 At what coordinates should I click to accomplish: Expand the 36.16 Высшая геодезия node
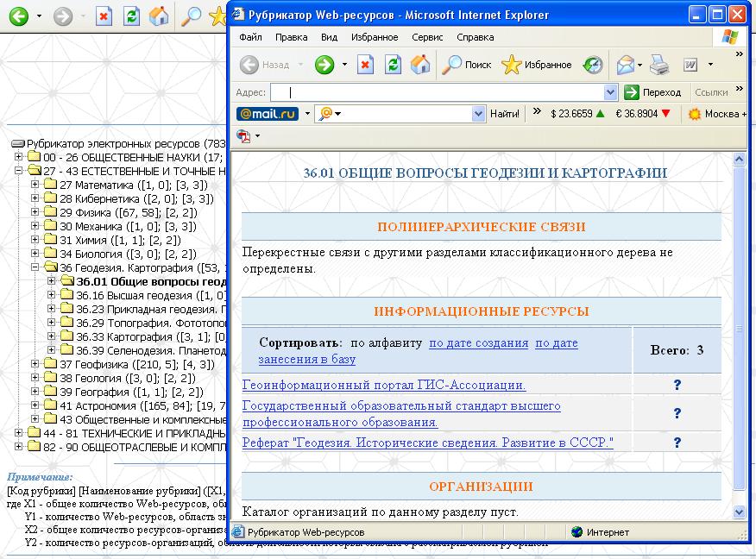pos(51,294)
